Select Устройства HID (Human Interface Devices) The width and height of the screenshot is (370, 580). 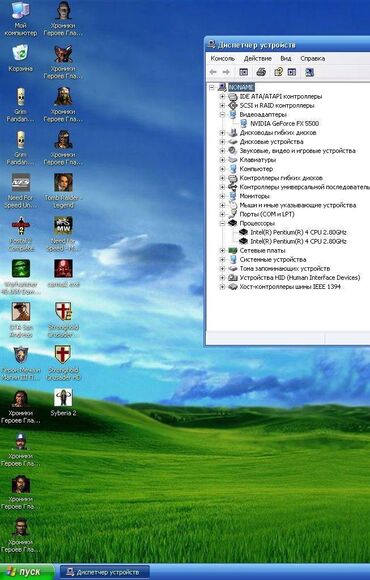pos(300,278)
